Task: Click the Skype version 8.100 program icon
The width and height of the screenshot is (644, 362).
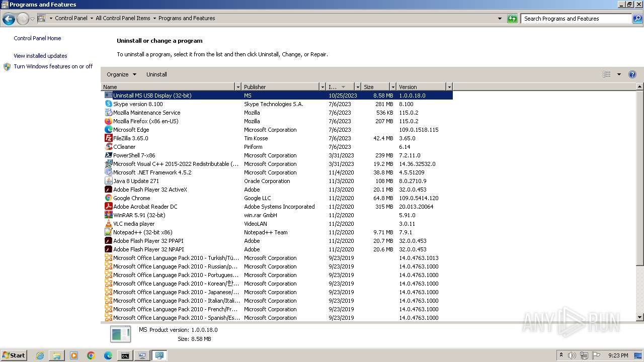Action: 108,104
